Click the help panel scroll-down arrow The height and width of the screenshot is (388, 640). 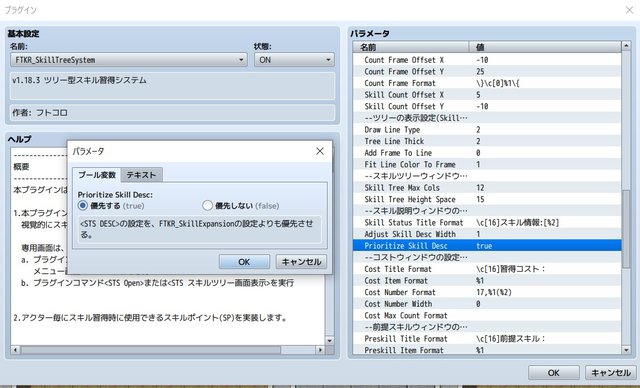coord(329,340)
